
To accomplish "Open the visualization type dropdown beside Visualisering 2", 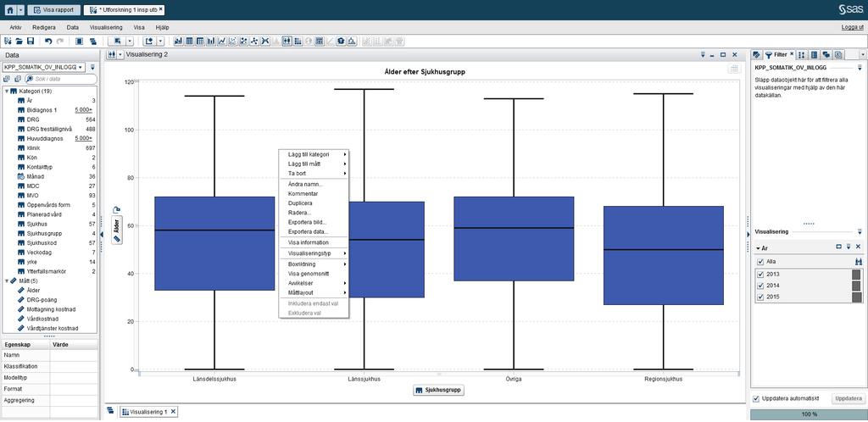I will [120, 55].
